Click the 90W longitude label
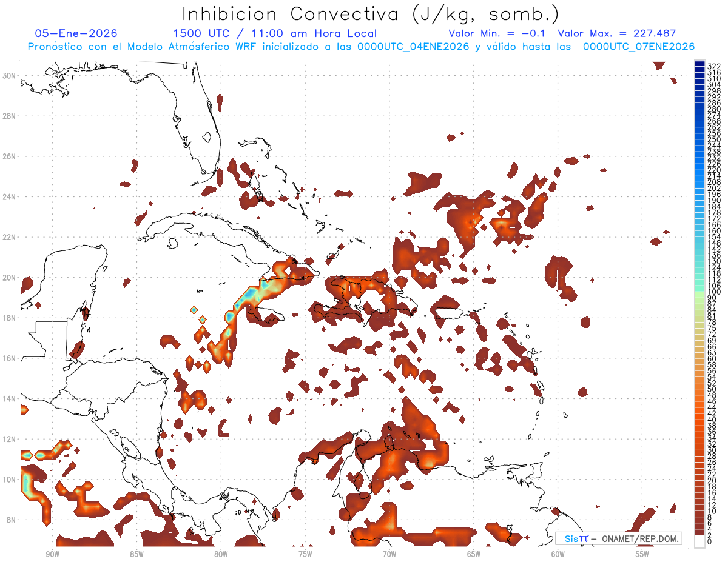The image size is (728, 562). tap(52, 554)
